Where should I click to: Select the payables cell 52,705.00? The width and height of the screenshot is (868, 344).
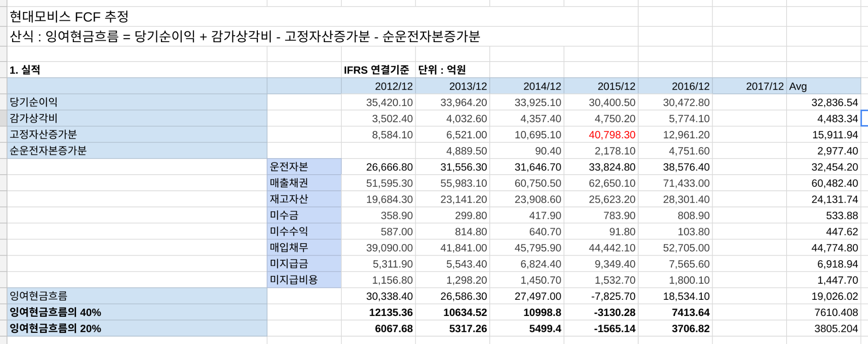click(675, 247)
